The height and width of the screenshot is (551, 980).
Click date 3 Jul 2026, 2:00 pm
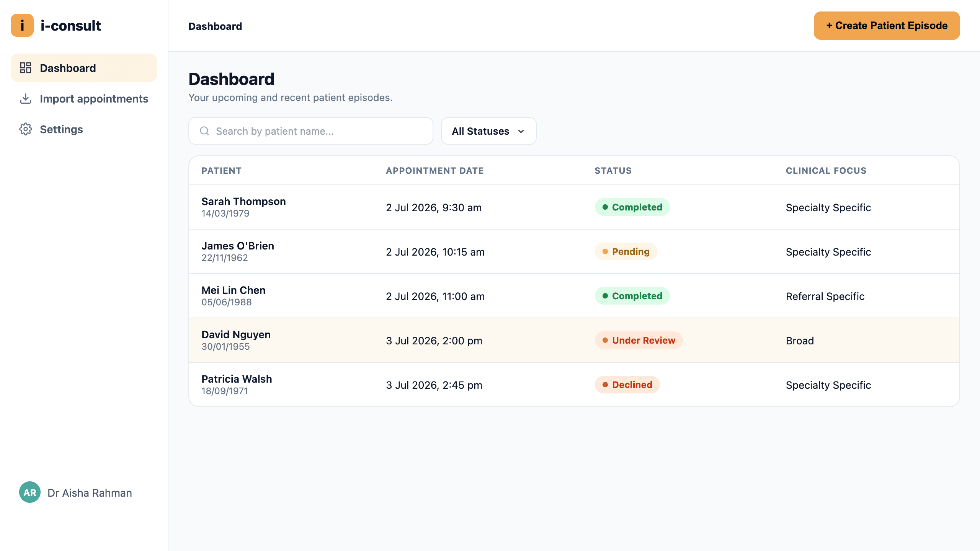coord(434,341)
